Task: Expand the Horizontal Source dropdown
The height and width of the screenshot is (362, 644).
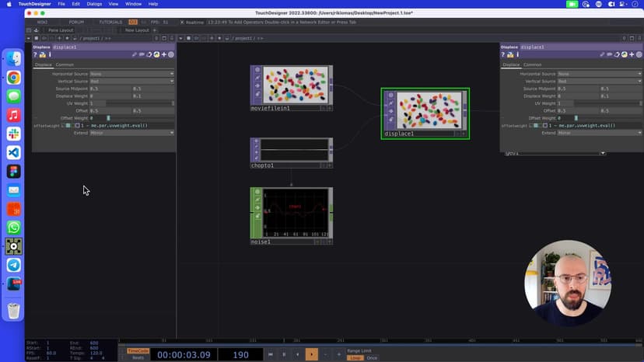Action: click(x=132, y=74)
